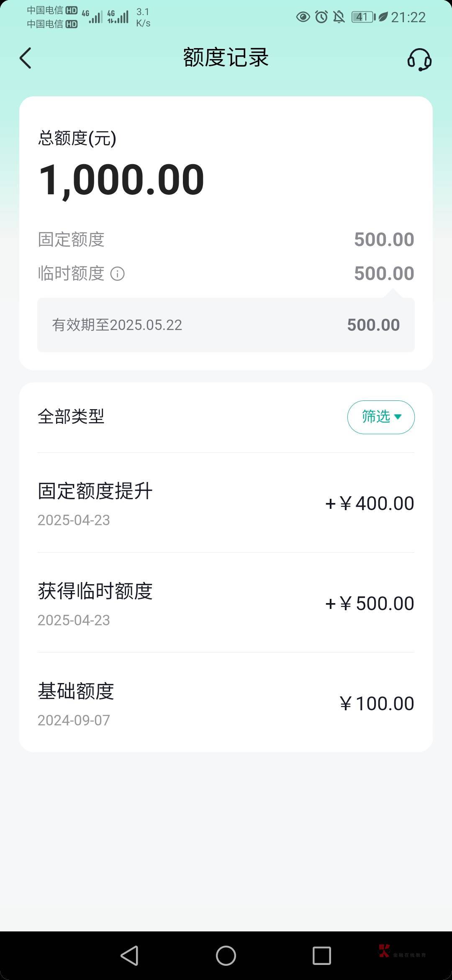Open the 基础额度 record

(226, 703)
